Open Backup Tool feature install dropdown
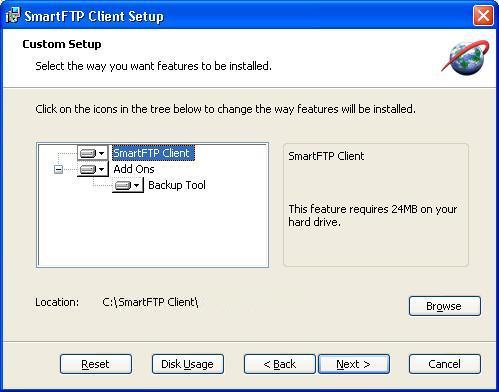 coord(128,185)
